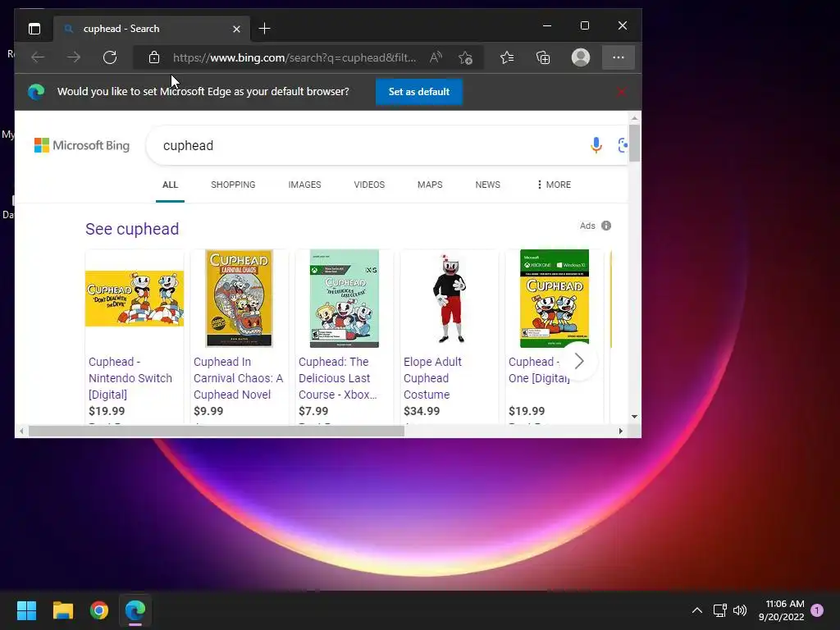Open Cuphead - Nintendo Switch [Digital] link
Image resolution: width=840 pixels, height=630 pixels.
[130, 378]
